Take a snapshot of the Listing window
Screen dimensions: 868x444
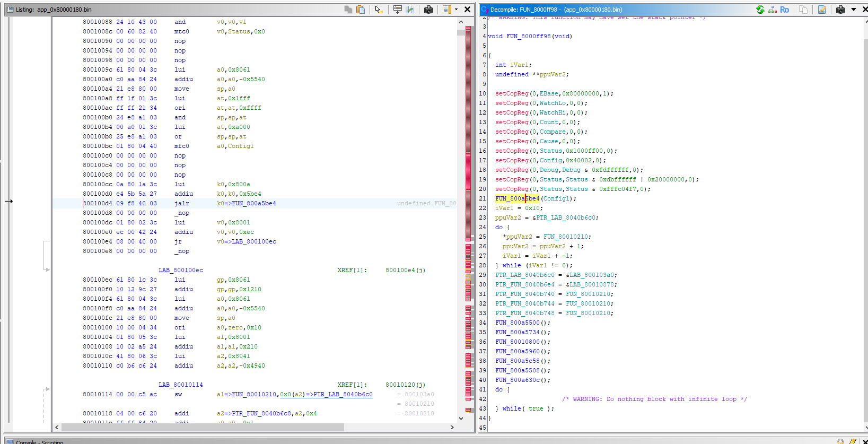tap(428, 10)
